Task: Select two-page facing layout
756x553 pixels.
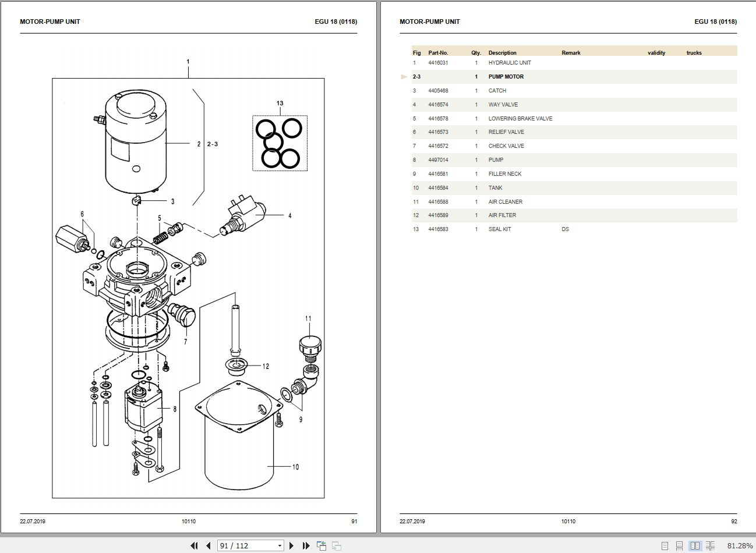Action: click(695, 546)
